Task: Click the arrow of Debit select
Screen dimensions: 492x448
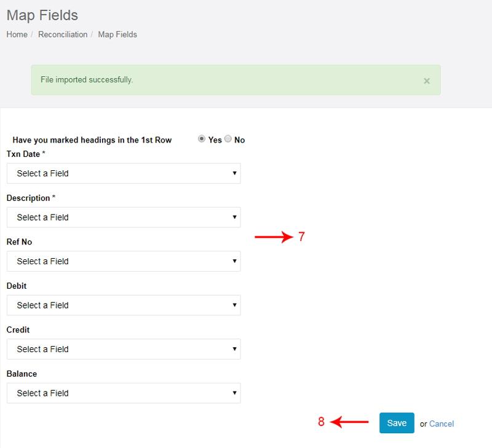Action: tap(234, 305)
